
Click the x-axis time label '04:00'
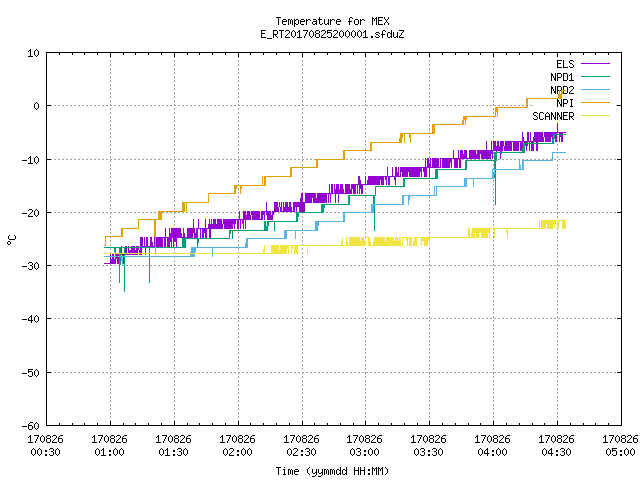click(492, 452)
